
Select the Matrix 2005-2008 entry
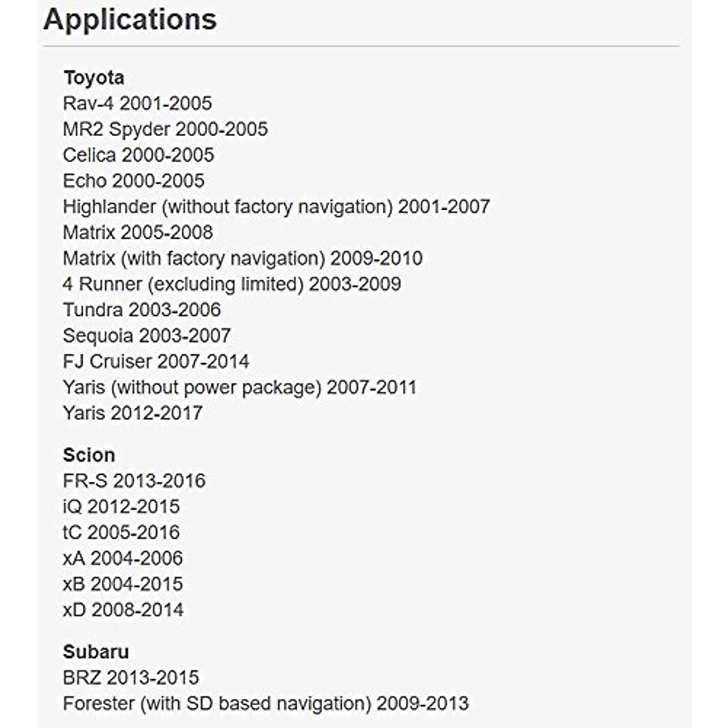coord(138,232)
